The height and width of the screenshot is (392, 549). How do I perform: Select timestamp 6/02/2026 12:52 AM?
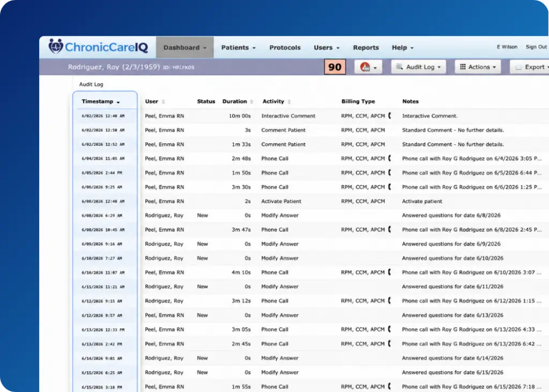point(103,144)
